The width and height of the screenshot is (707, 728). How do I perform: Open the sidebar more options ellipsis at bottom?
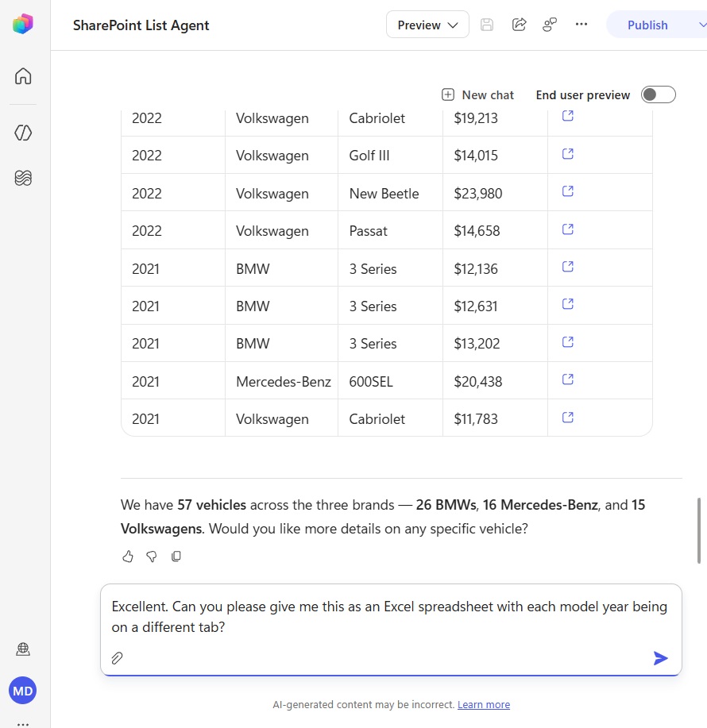click(x=23, y=724)
